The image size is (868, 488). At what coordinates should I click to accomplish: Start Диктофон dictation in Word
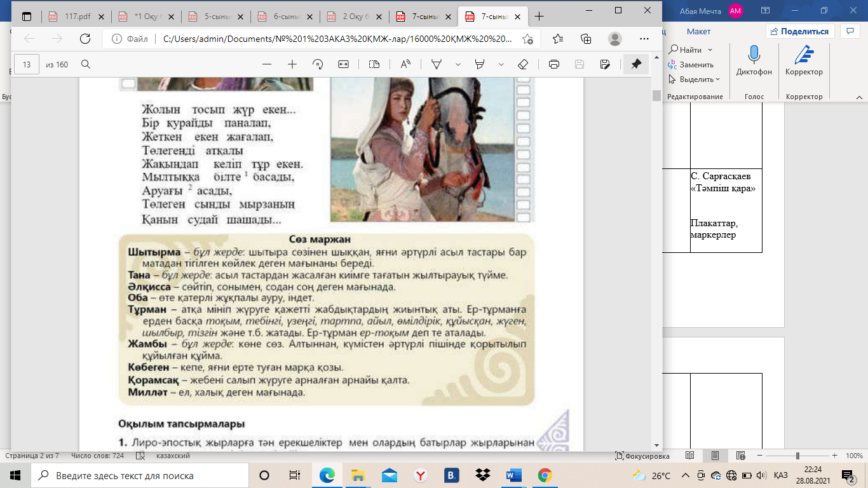pos(754,62)
